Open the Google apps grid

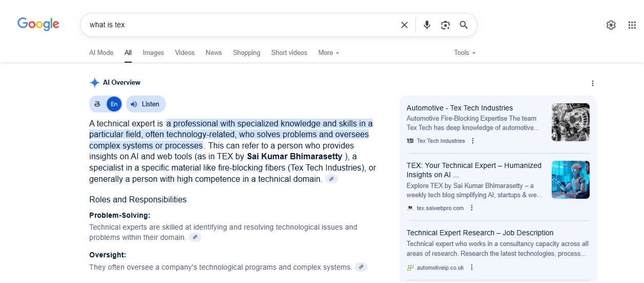(632, 25)
